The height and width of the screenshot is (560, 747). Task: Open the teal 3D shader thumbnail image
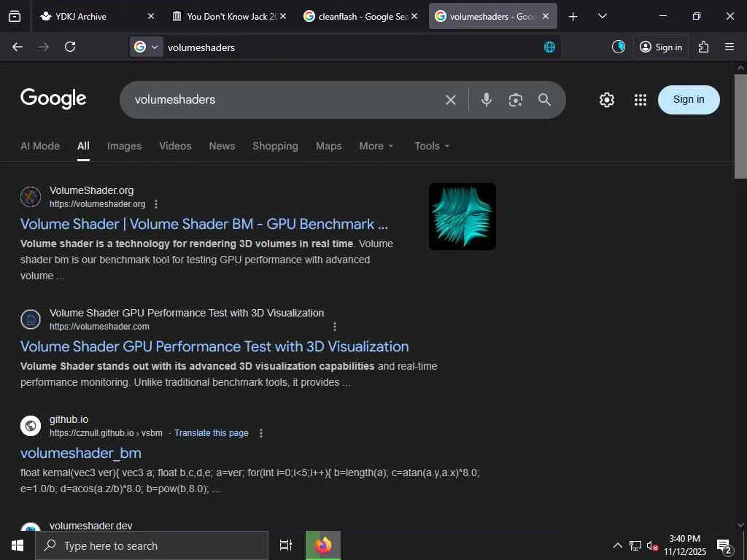tap(462, 216)
